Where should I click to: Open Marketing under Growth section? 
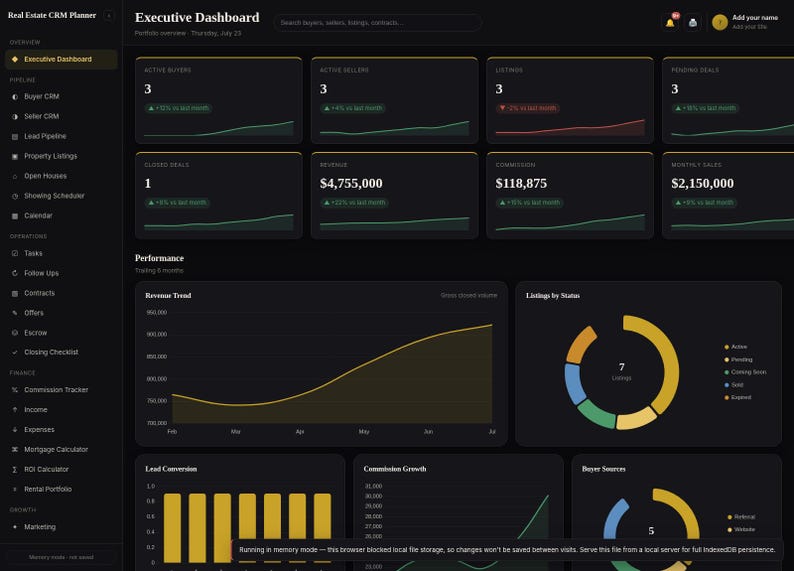tap(61, 527)
